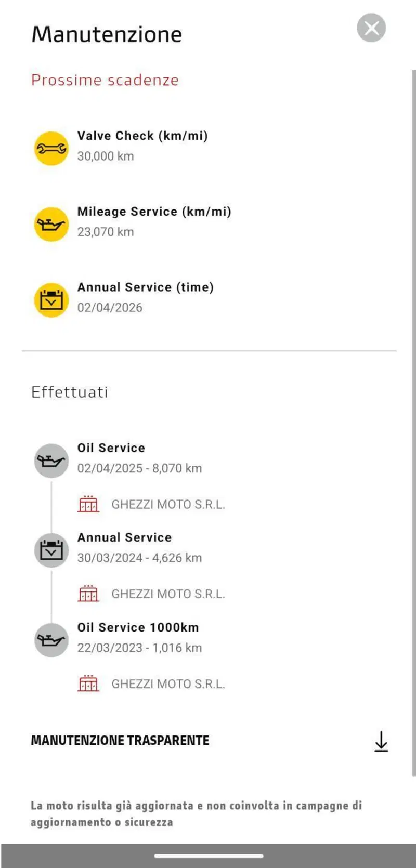Click the vertical scrollbar on right edge
The width and height of the screenshot is (416, 868).
pos(413,416)
